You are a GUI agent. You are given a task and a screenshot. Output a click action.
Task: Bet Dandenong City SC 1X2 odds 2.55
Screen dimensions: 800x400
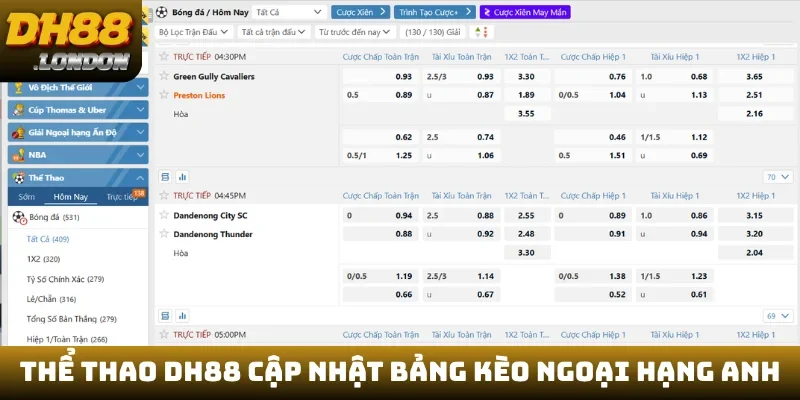527,215
